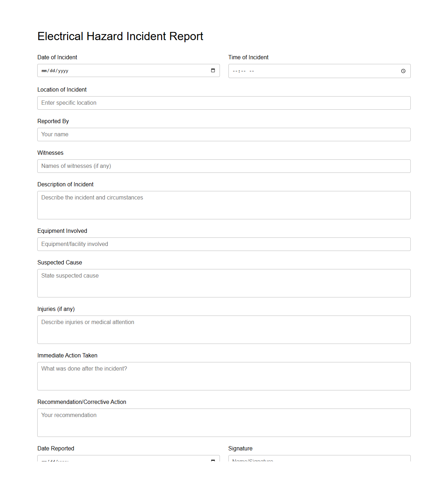The image size is (448, 504).
Task: Select the Witnesses input field
Action: coord(224,166)
